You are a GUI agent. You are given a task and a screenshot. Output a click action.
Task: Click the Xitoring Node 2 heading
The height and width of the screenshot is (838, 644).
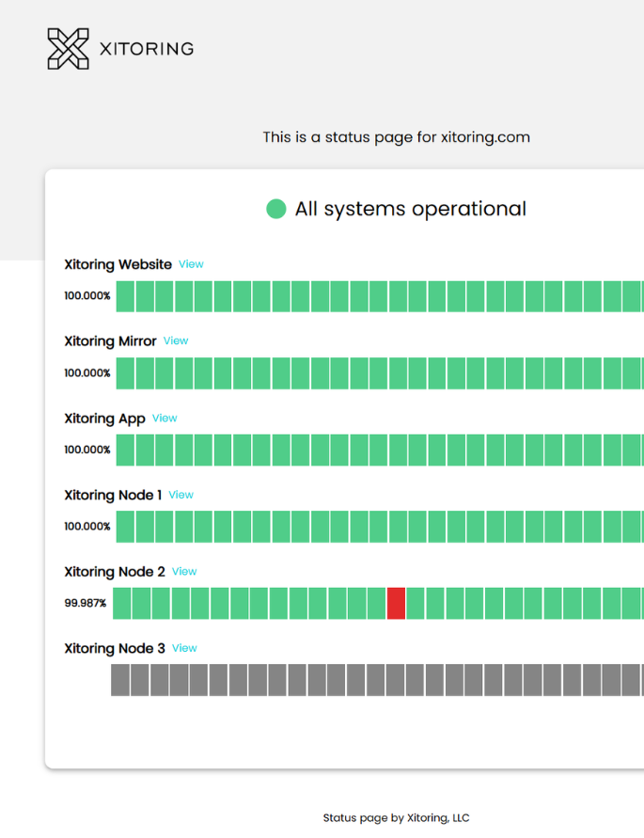115,572
